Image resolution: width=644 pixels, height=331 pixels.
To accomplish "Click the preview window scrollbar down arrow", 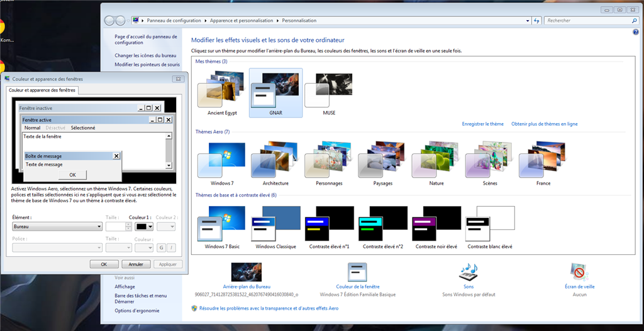I will (169, 165).
